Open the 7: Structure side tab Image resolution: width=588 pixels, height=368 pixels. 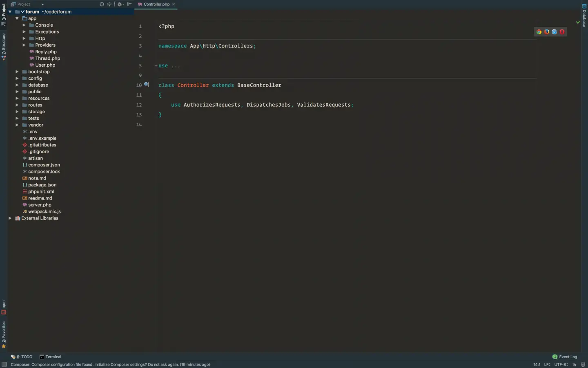pyautogui.click(x=4, y=47)
